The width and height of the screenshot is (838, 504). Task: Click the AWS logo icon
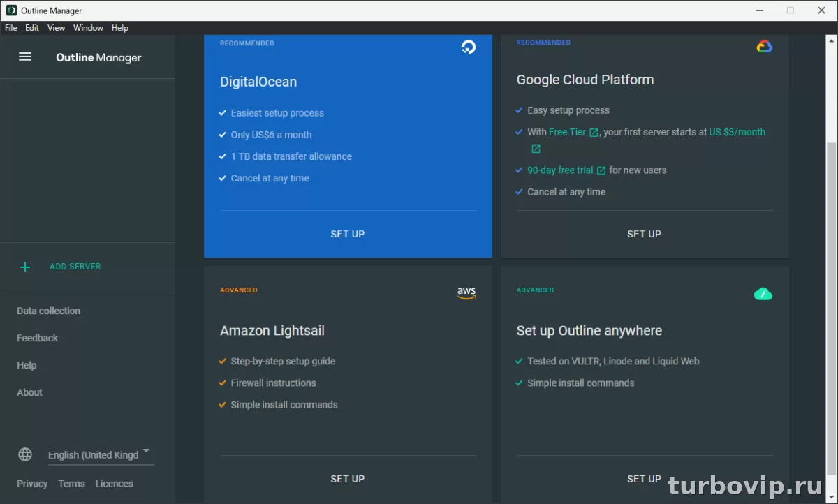(466, 293)
